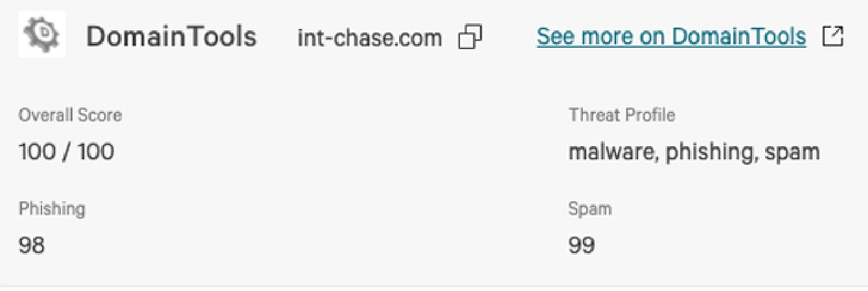Open the See more on DomainTools link
Screen dimensions: 868x291
671,37
